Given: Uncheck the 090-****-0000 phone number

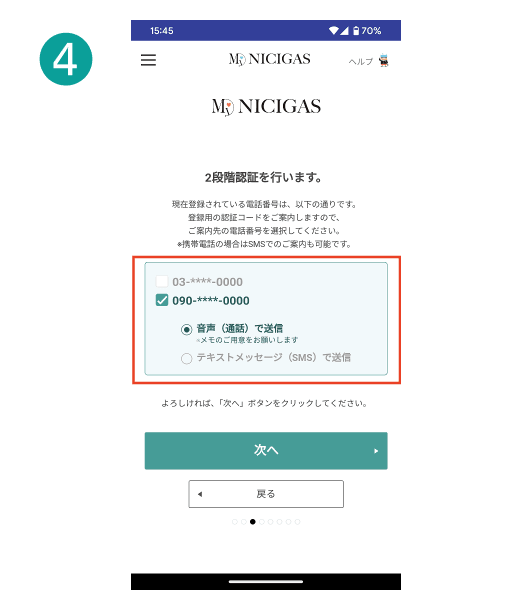Looking at the screenshot, I should (162, 300).
